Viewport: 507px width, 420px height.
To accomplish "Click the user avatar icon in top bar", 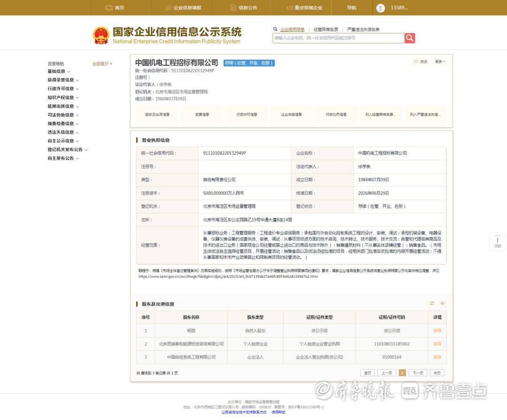I will [381, 8].
